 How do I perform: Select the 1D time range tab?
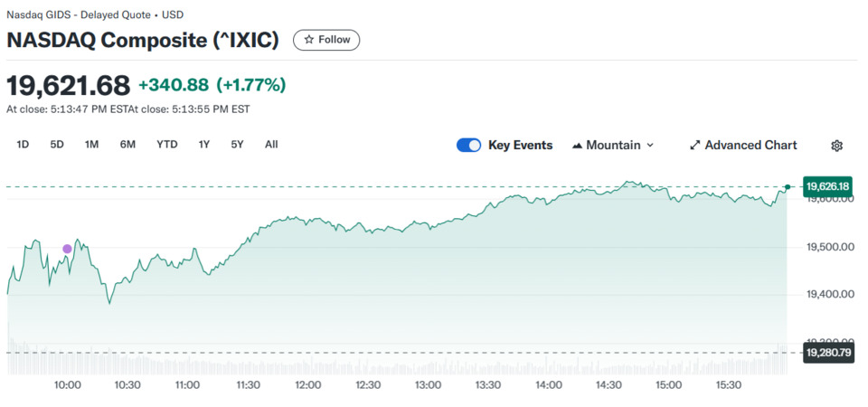pos(23,145)
